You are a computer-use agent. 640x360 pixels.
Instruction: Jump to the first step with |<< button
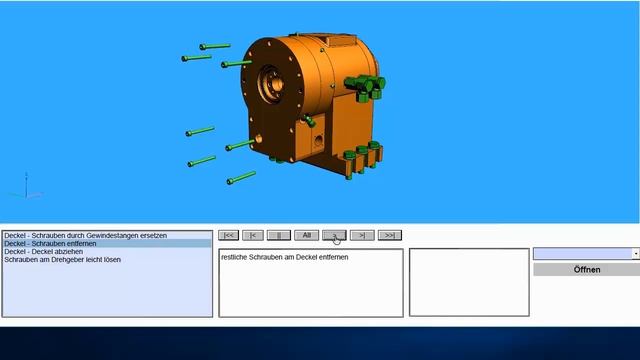(229, 236)
